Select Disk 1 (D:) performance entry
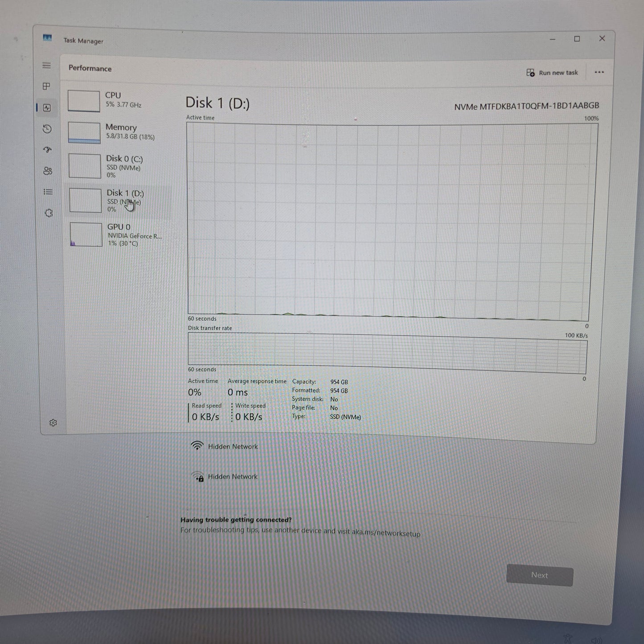Image resolution: width=644 pixels, height=644 pixels. tap(118, 201)
